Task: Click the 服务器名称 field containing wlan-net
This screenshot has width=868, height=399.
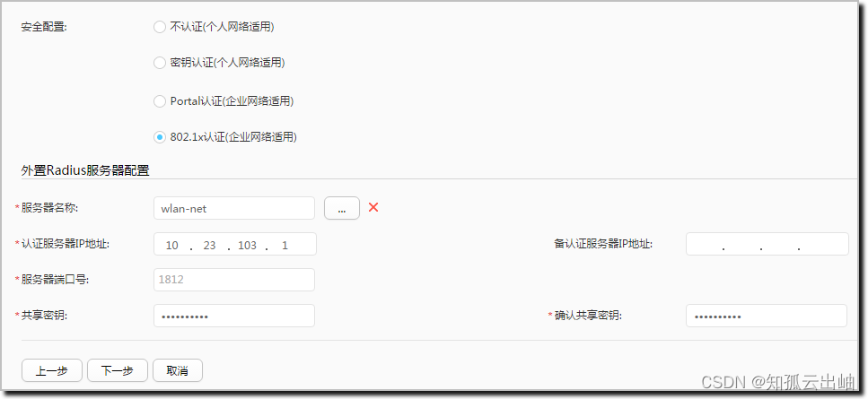Action: (234, 208)
